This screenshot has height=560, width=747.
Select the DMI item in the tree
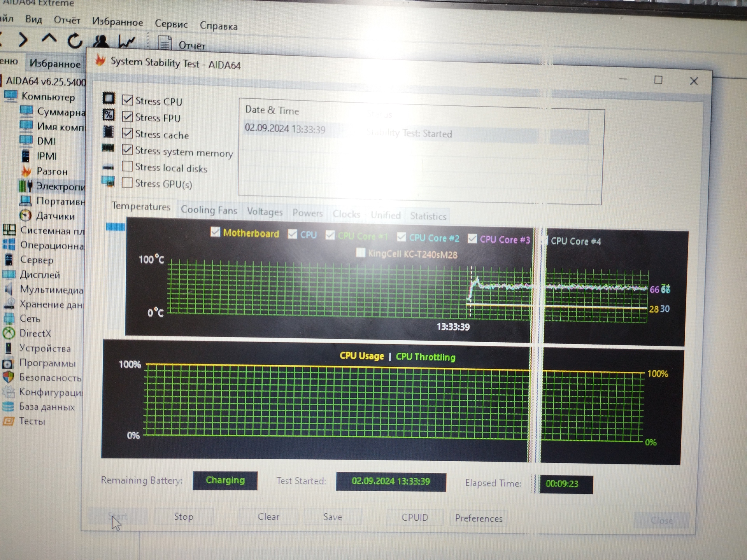point(46,141)
